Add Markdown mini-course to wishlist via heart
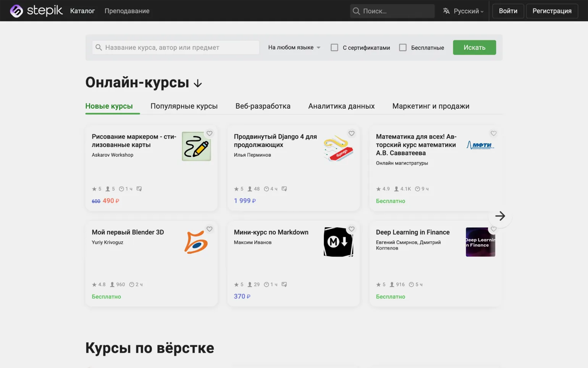The width and height of the screenshot is (588, 368). [351, 229]
